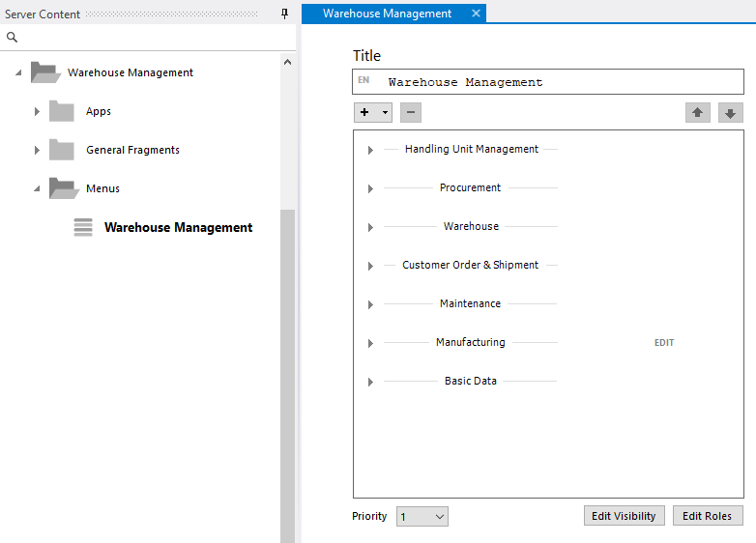Move selected menu item down
The image size is (756, 543).
730,113
